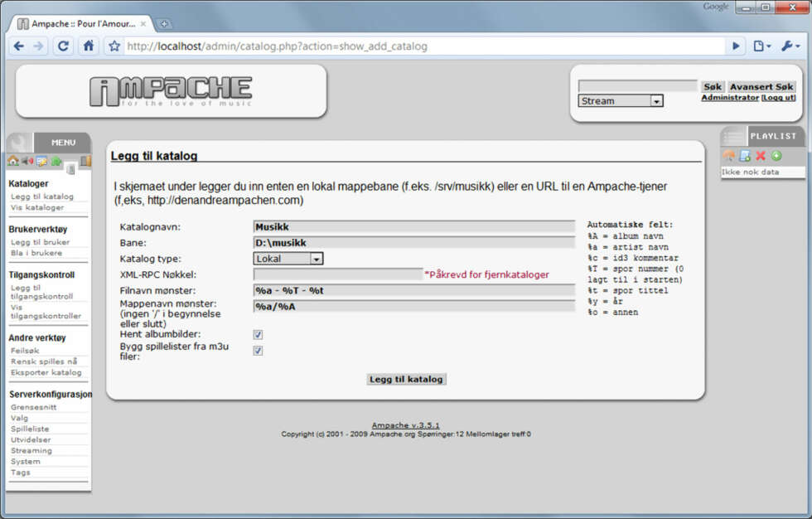Open Spilleliste configuration link
The width and height of the screenshot is (812, 519).
pyautogui.click(x=30, y=429)
